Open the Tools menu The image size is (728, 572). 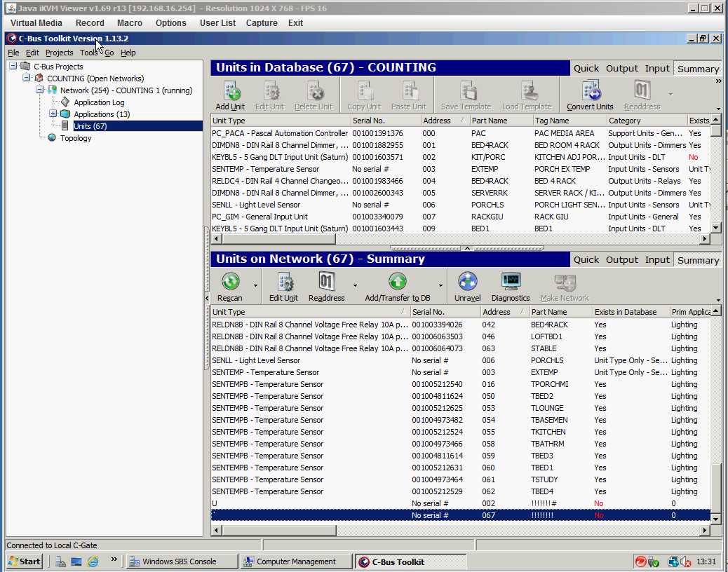point(88,53)
